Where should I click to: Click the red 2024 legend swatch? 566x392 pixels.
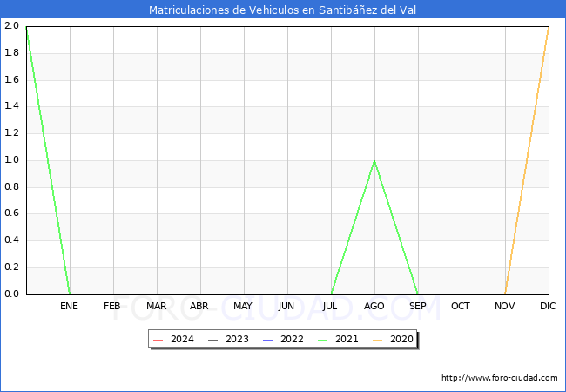tap(158, 341)
